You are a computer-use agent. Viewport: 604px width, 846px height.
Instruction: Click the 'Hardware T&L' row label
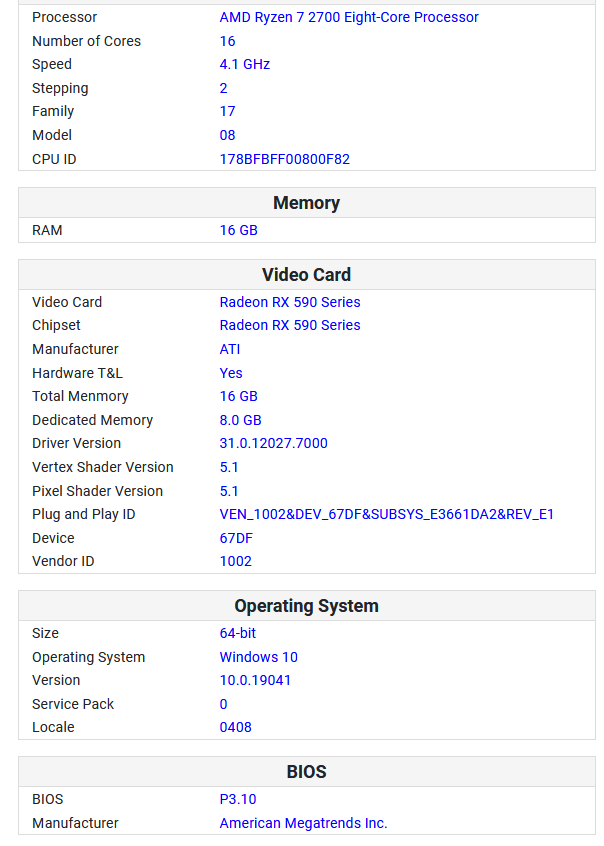click(x=77, y=373)
